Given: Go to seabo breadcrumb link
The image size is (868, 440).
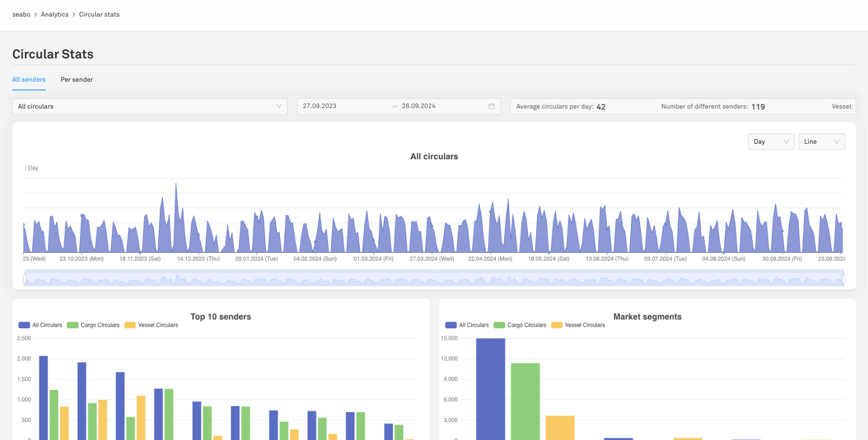Looking at the screenshot, I should coord(21,14).
